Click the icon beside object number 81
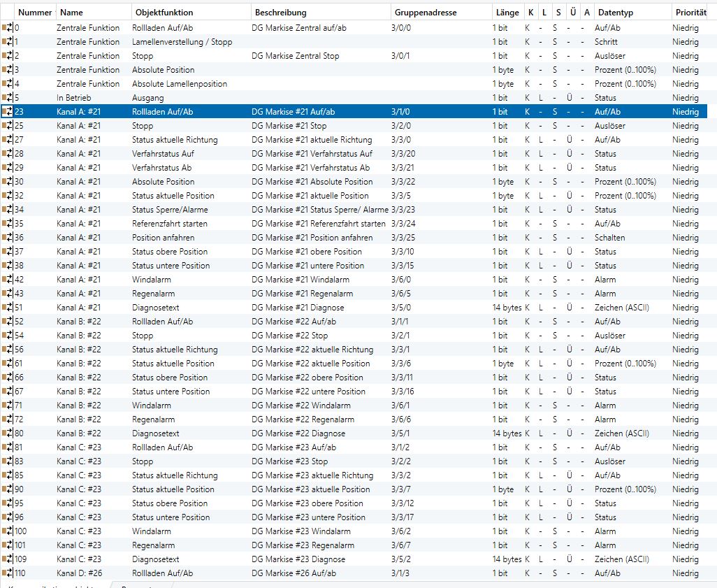Viewport: 717px width, 588px height. tap(8, 447)
